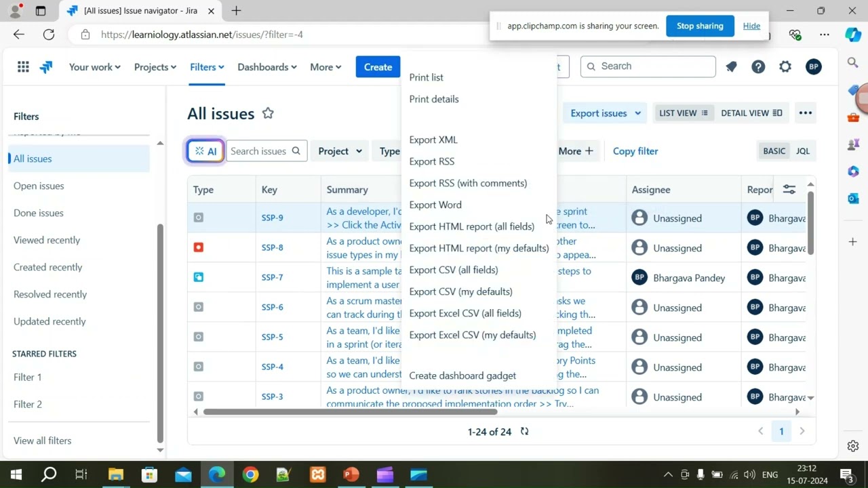Screen dimensions: 868x488
Task: Open the Edge sidebar search icon
Action: coord(853,62)
